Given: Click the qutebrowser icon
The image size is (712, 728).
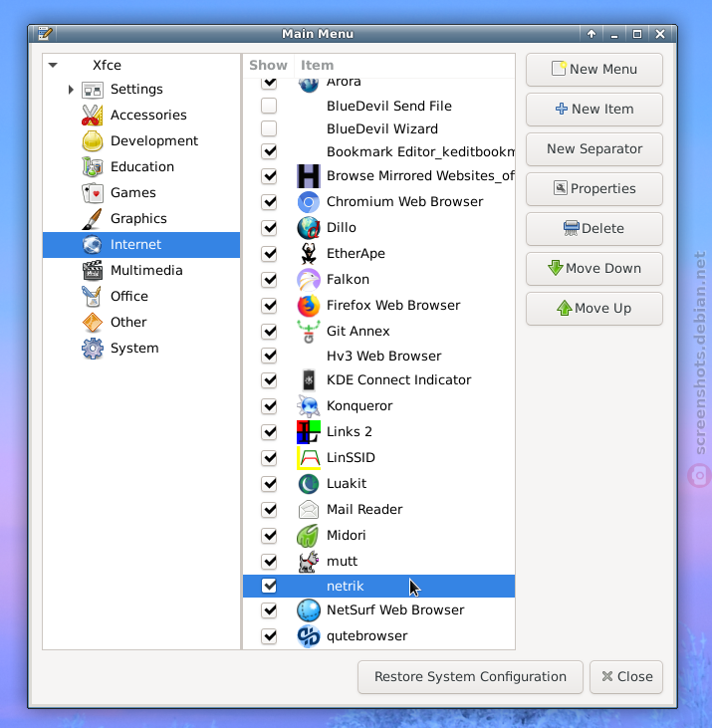Looking at the screenshot, I should click(309, 636).
